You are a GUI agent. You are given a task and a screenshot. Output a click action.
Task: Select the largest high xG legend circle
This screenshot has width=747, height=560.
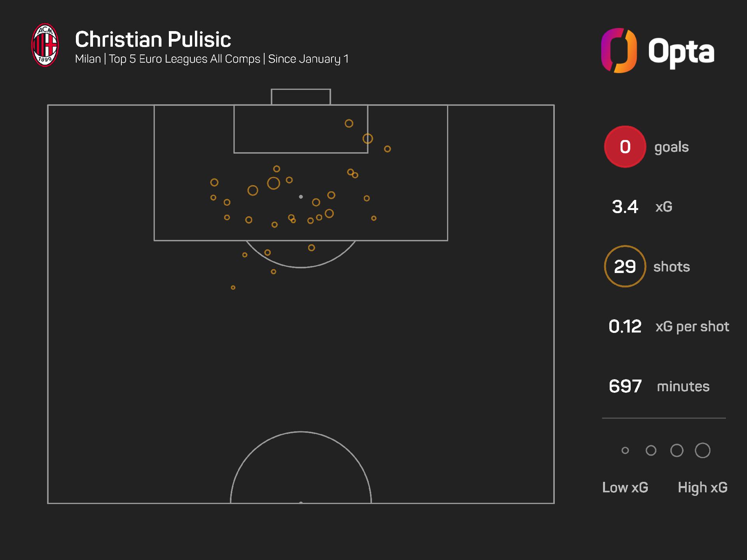click(x=702, y=450)
